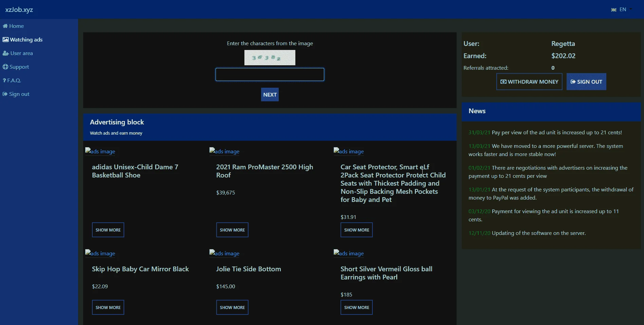The width and height of the screenshot is (644, 325).
Task: Click the language flag icon
Action: (614, 10)
